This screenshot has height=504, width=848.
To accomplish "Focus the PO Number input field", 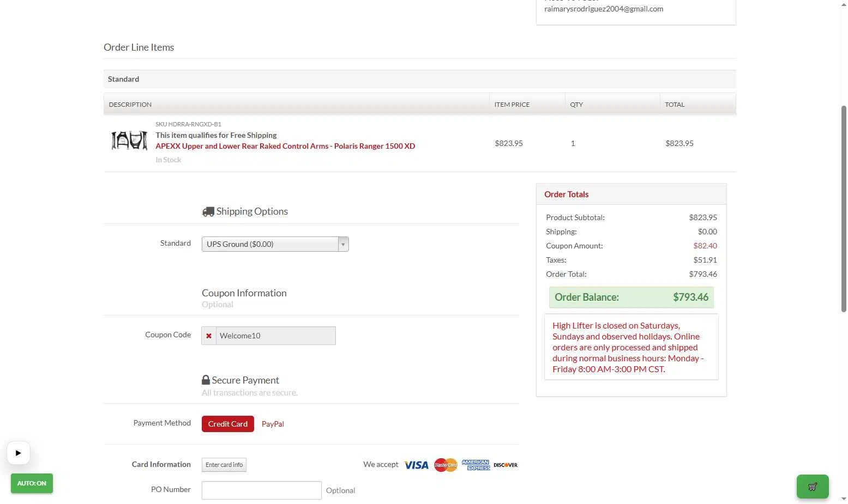I will click(262, 490).
